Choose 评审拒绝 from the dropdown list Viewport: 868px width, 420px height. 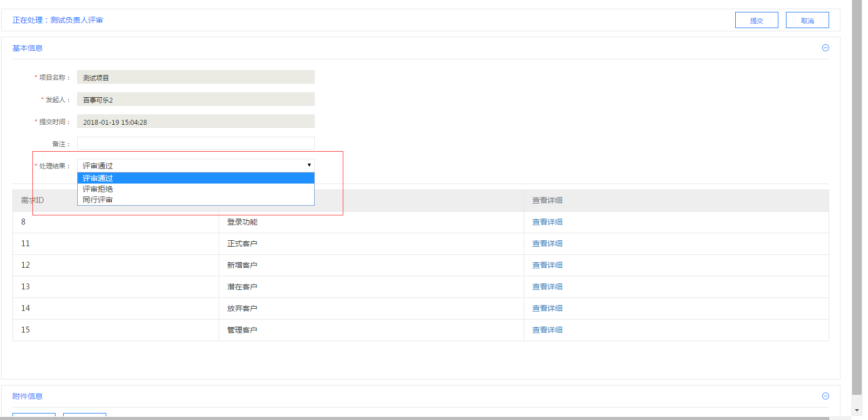(195, 189)
